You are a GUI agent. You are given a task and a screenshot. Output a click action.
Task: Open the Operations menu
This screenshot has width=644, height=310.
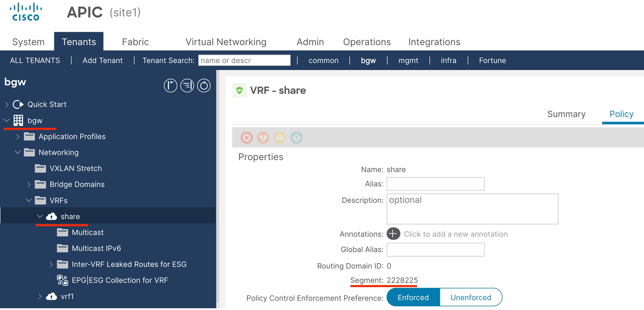367,42
